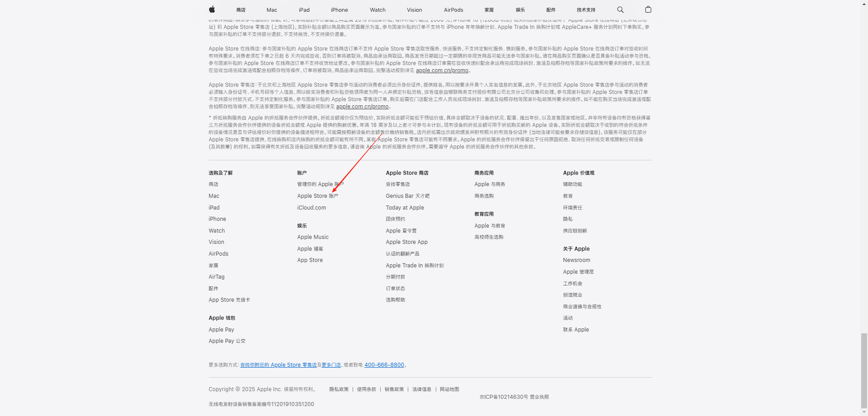Open the App Store link under 娱乐
This screenshot has width=868, height=416.
click(x=310, y=260)
